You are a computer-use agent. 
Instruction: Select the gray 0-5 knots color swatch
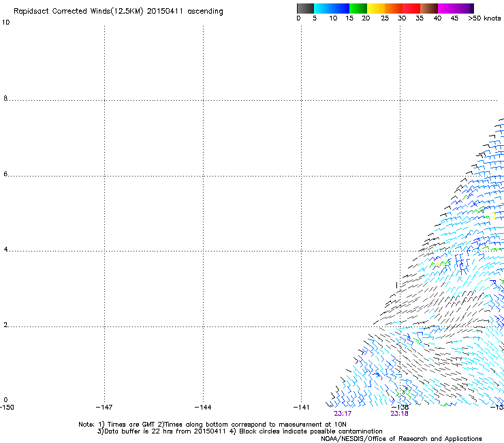(x=305, y=8)
